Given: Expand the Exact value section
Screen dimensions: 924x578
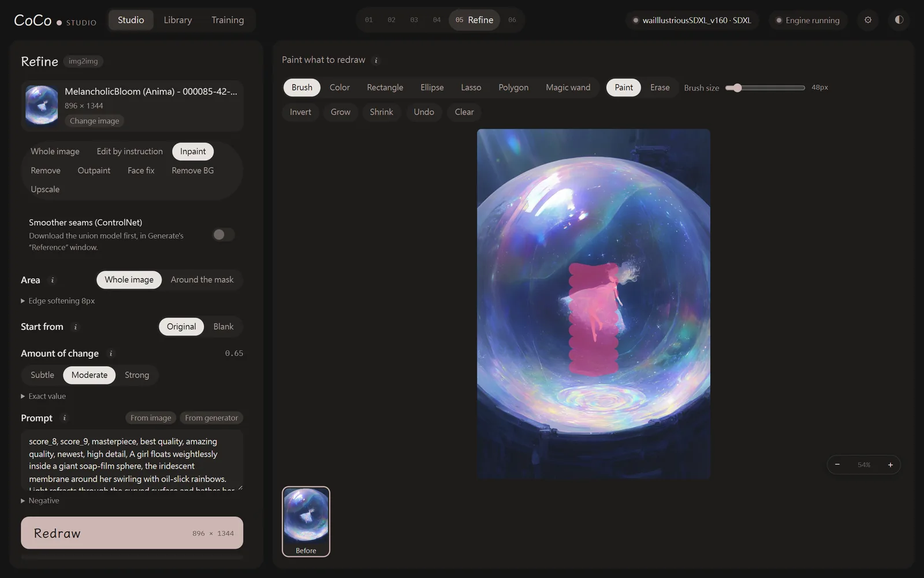Looking at the screenshot, I should [x=43, y=397].
